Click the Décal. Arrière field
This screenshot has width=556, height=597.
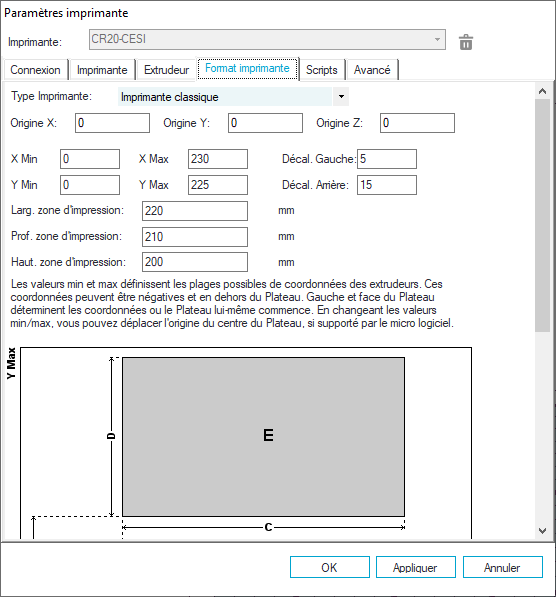387,185
